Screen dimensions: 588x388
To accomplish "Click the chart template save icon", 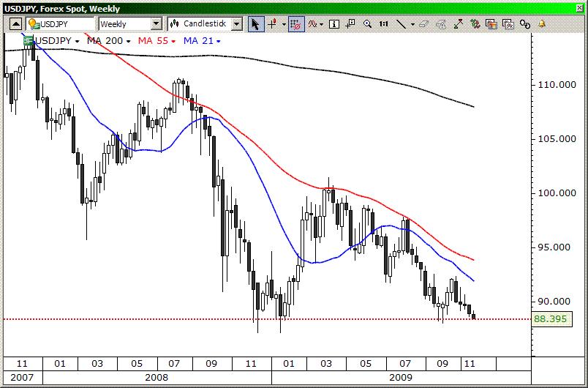I will pos(491,24).
